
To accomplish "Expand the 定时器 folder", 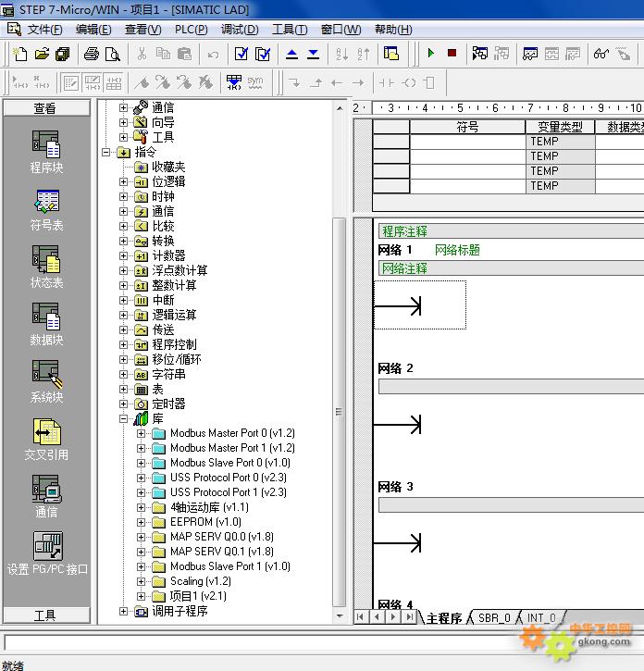I will pos(124,404).
